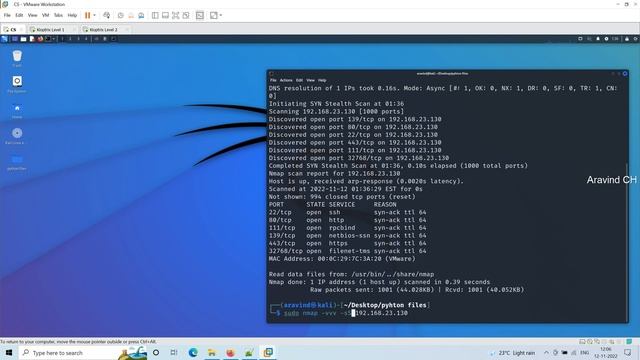
Task: Revert VM to previous snapshot icon
Action: pyautogui.click(x=131, y=16)
